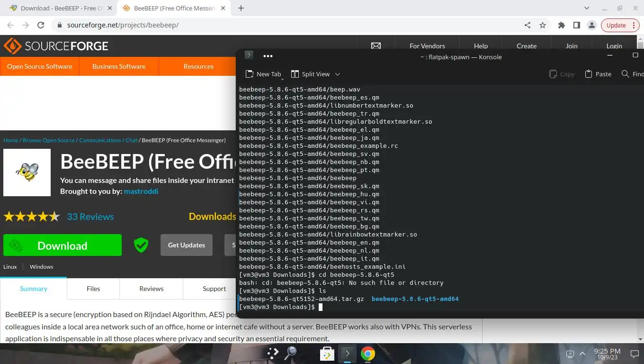Screen dimensions: 644x364
Task: Click Update button in Chrome
Action: tap(616, 25)
